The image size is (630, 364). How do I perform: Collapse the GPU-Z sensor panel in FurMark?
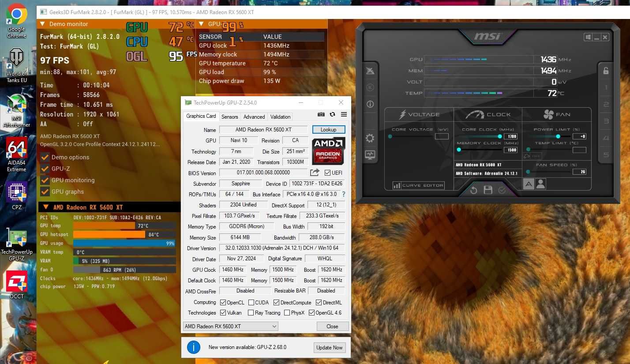201,24
